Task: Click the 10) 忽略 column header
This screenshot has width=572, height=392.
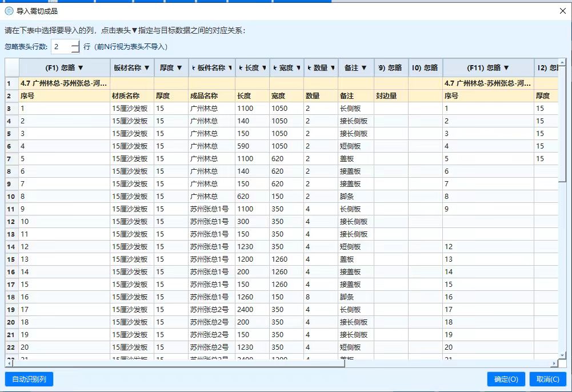Action: 425,68
